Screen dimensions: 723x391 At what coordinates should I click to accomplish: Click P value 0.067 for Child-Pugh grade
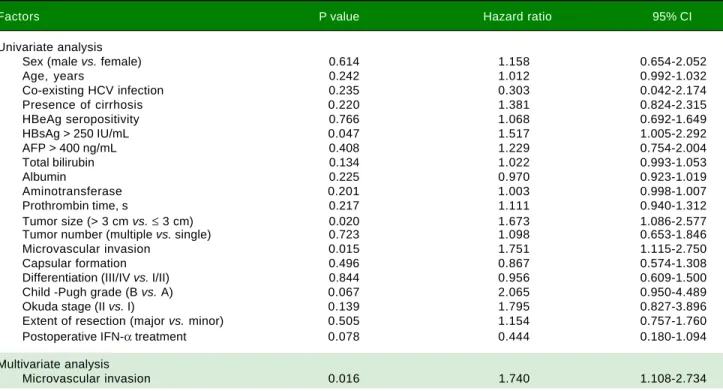(x=344, y=292)
